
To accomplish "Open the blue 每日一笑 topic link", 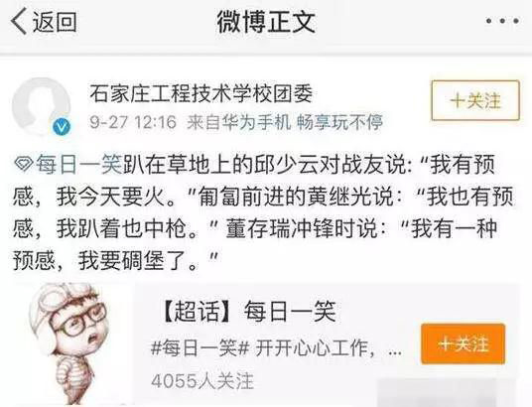I will [x=78, y=165].
